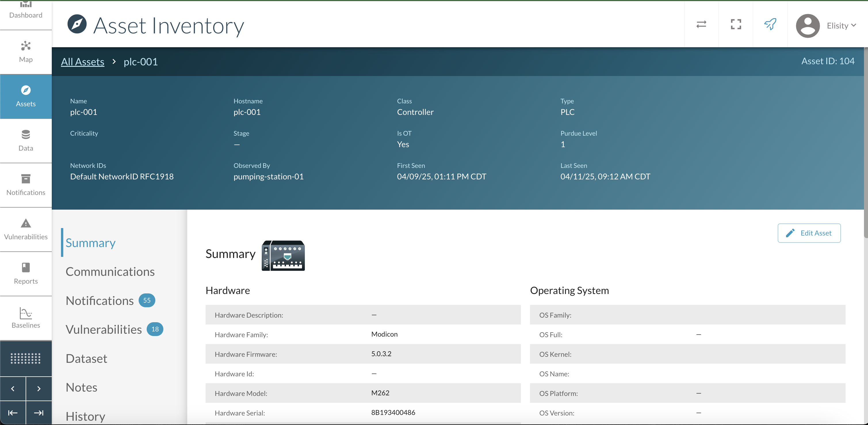The height and width of the screenshot is (425, 868).
Task: Open the Map view in sidebar
Action: (x=26, y=52)
